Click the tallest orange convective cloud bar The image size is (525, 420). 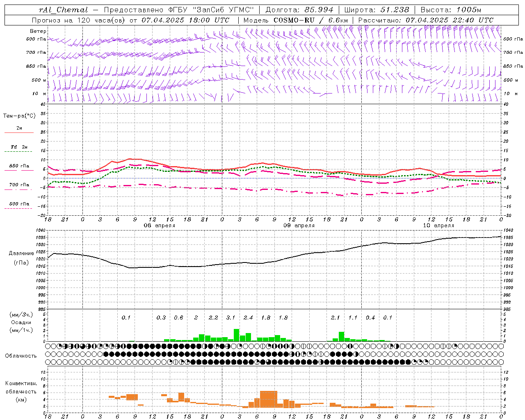coord(269,399)
